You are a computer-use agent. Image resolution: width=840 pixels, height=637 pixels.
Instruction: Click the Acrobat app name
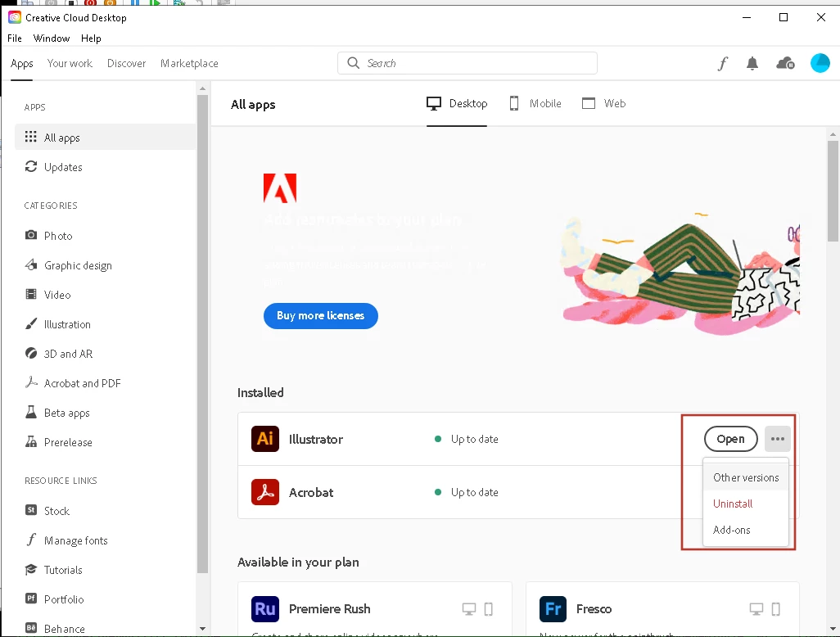point(311,492)
